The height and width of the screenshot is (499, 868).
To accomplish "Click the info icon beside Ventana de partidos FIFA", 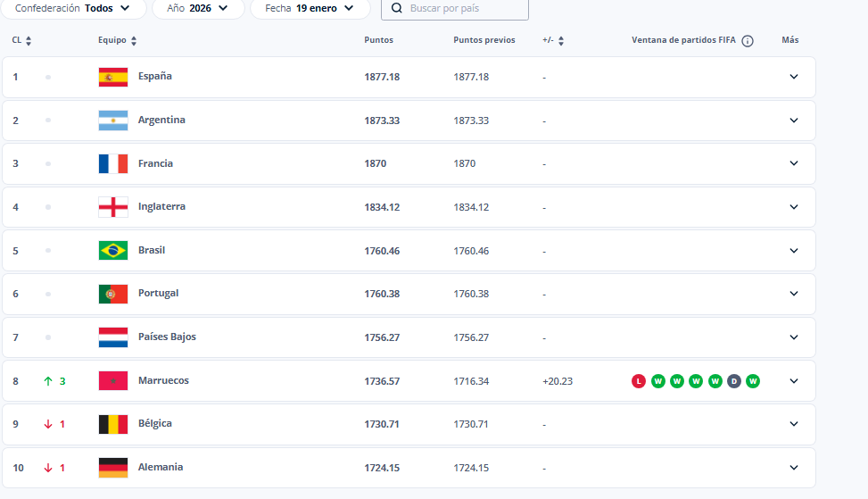I will click(748, 40).
